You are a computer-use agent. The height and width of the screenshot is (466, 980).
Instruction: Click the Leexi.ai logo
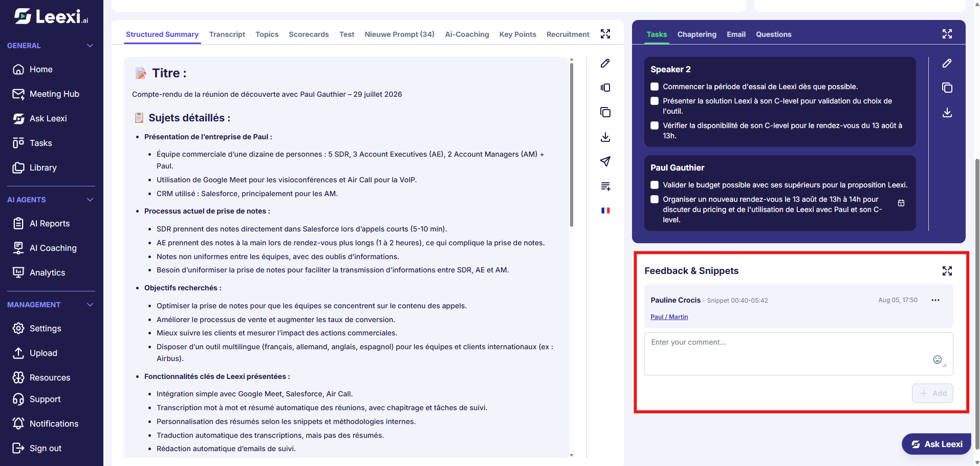(x=51, y=16)
